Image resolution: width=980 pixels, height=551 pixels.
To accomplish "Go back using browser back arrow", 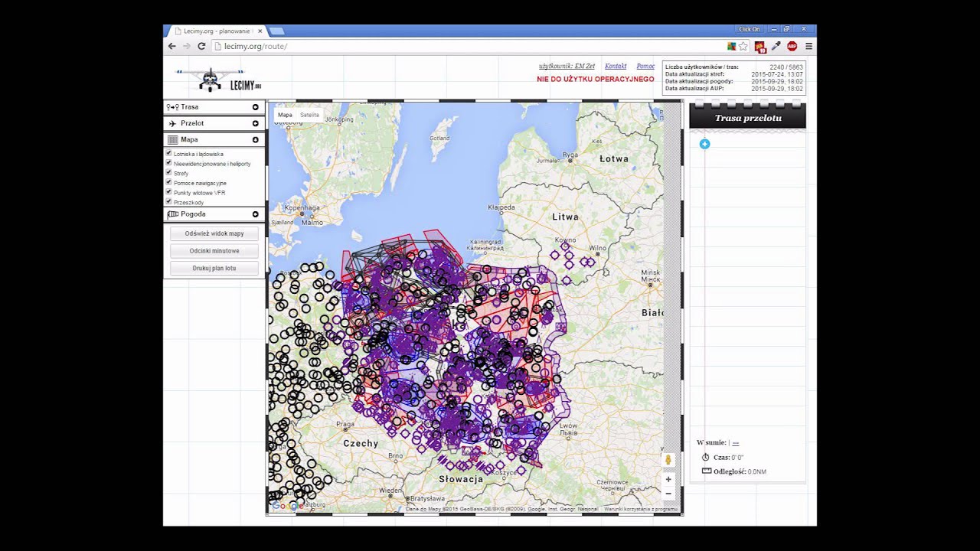I will 171,46.
